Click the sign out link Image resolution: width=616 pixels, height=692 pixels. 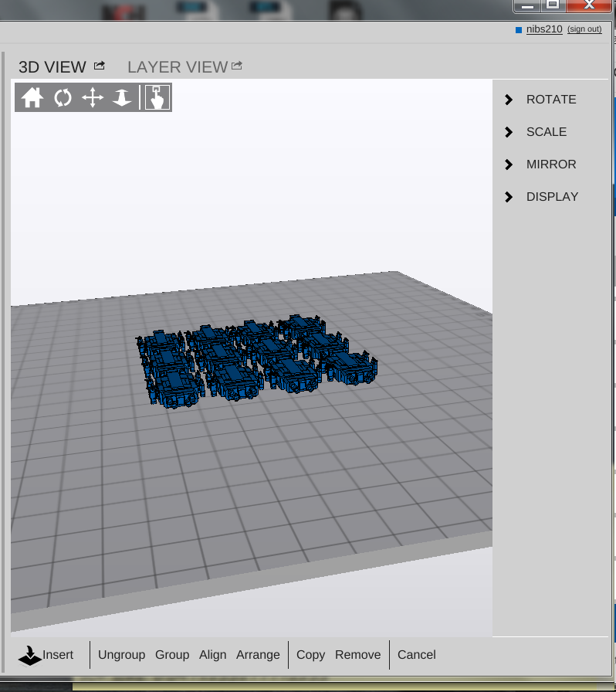pos(584,29)
